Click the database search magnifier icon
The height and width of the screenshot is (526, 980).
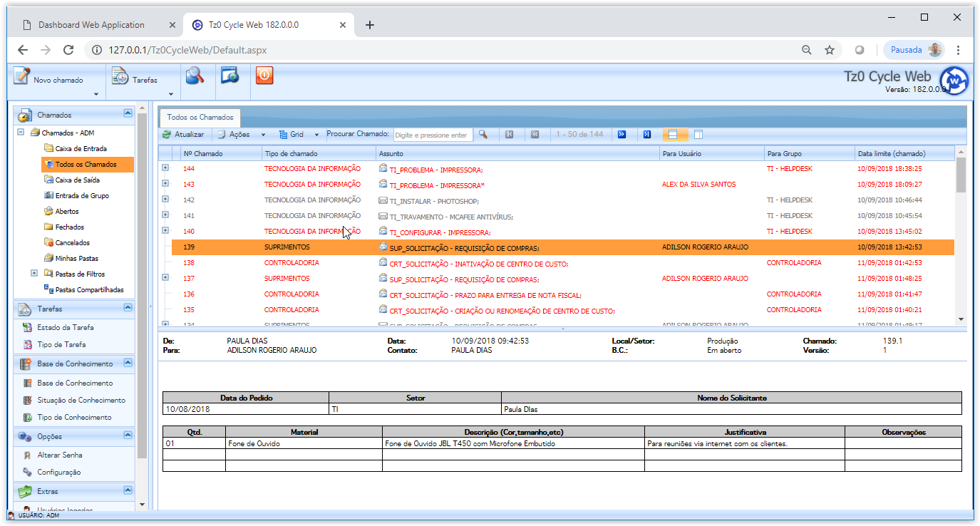click(195, 76)
